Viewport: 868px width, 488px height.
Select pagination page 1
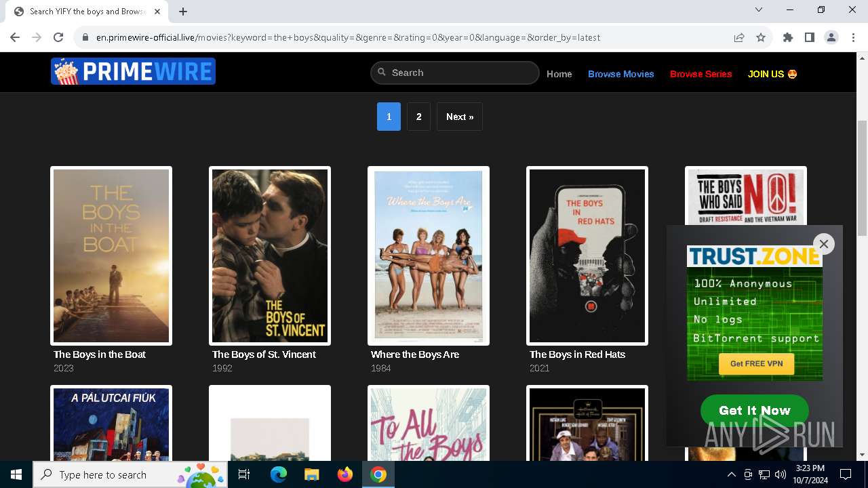[389, 117]
